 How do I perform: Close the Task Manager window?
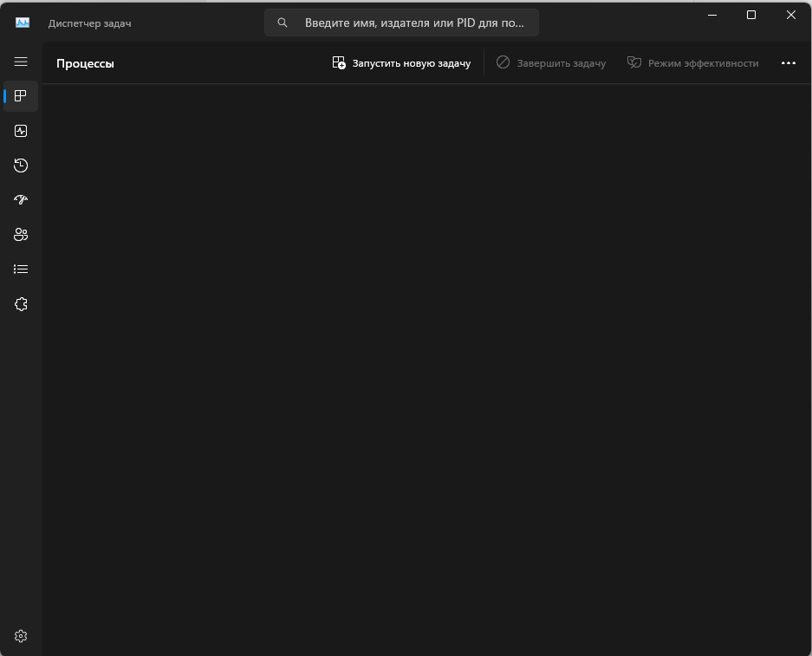790,15
